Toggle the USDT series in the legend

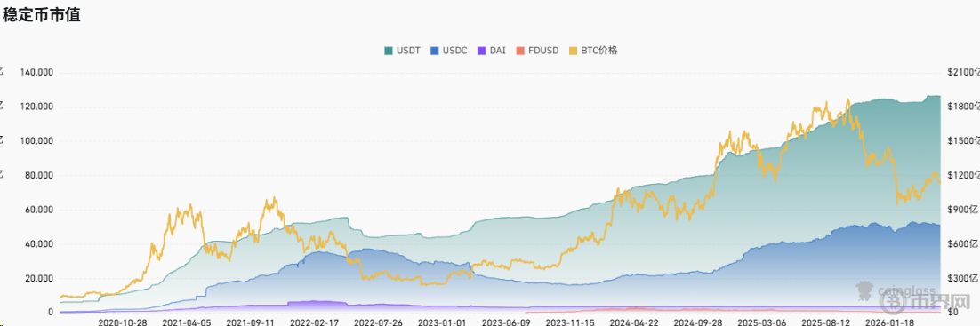point(402,51)
